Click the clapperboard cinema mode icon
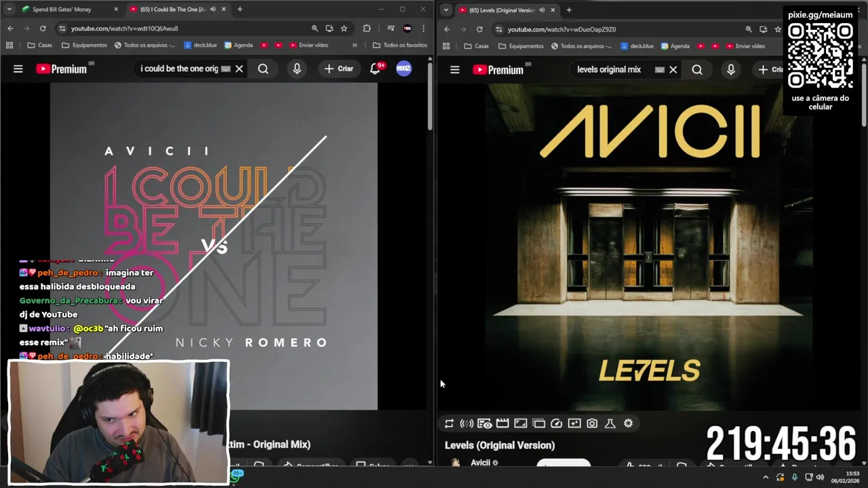 (x=502, y=424)
